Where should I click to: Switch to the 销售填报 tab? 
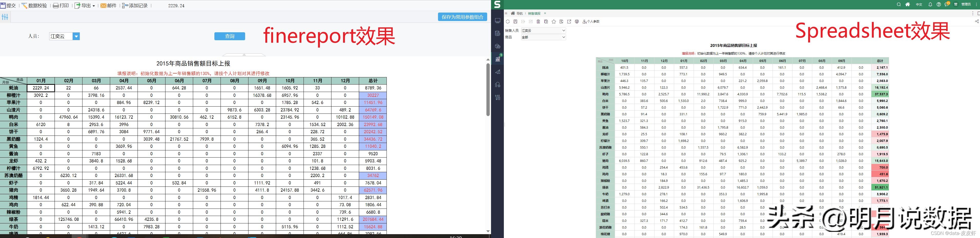click(534, 13)
